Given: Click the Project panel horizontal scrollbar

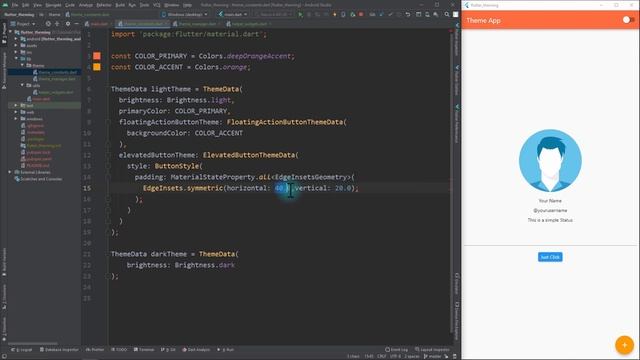Looking at the screenshot, I should pos(33,343).
